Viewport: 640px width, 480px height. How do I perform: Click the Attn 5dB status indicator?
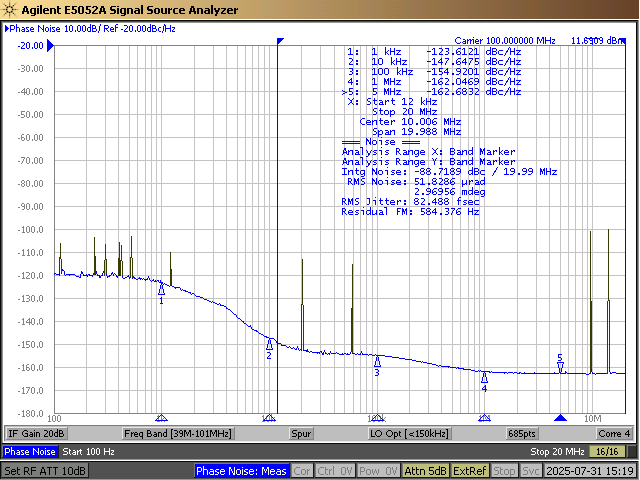pos(425,471)
